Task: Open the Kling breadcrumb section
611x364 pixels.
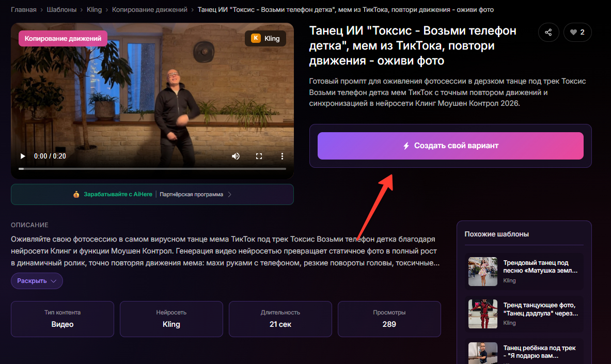Action: [94, 9]
